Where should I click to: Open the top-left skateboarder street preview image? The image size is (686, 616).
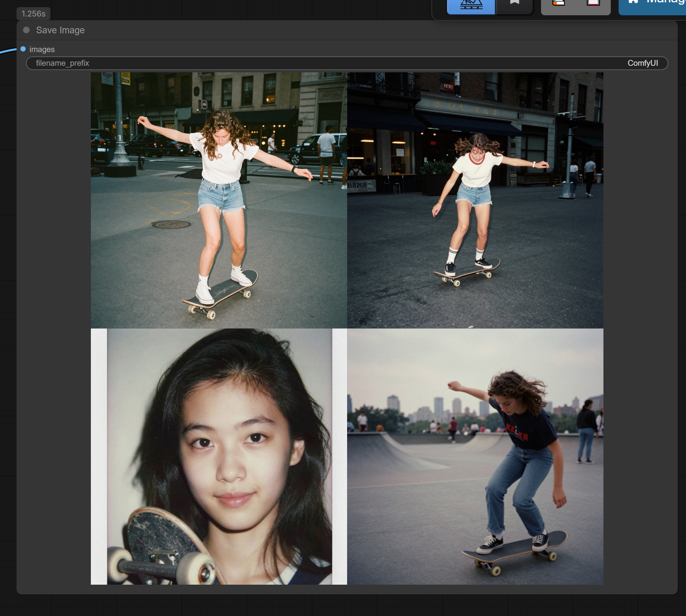click(x=219, y=200)
